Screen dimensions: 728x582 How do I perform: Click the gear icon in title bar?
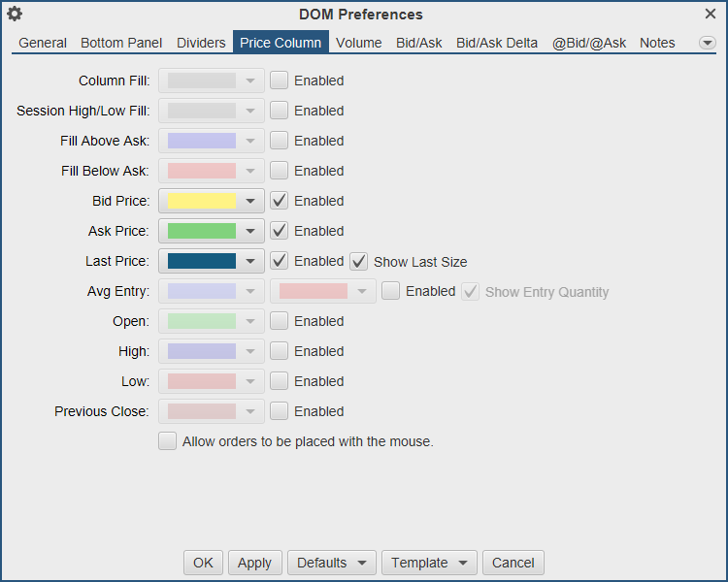[x=15, y=15]
